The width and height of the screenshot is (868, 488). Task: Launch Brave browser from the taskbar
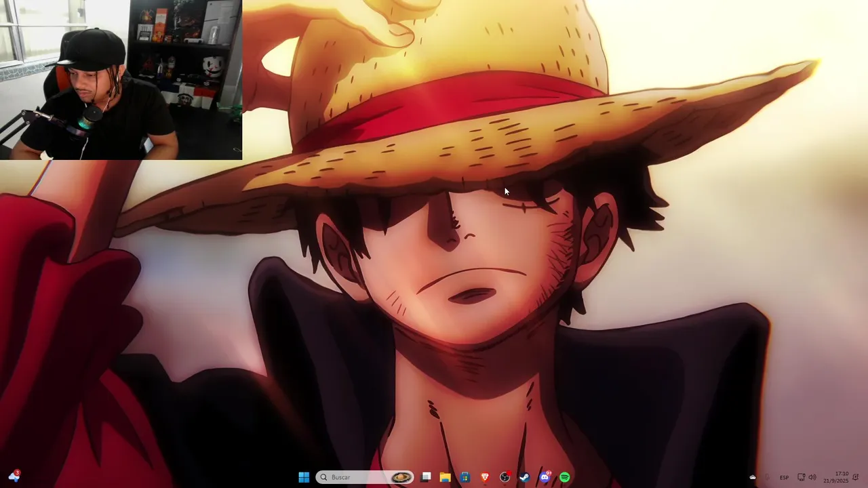485,477
